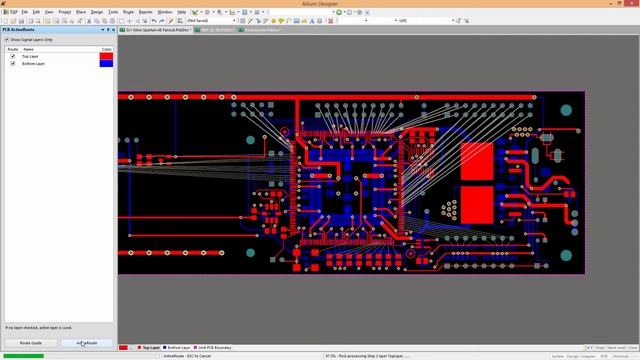640x360 pixels.
Task: Open the UMS filter dropdown
Action: click(427, 20)
